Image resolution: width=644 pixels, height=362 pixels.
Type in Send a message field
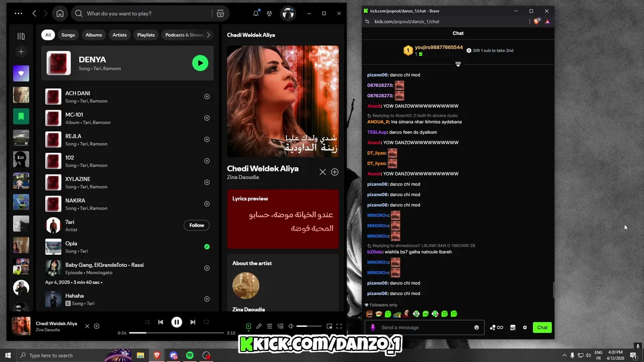click(424, 328)
